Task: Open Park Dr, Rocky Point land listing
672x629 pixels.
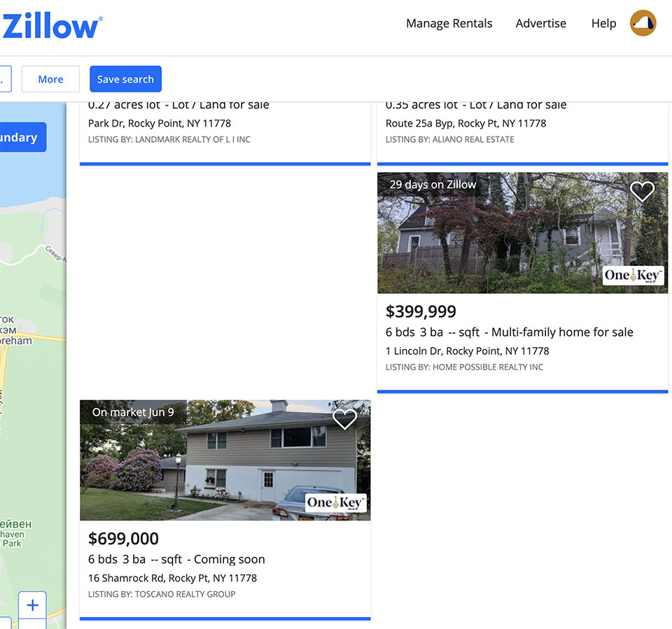Action: [160, 123]
